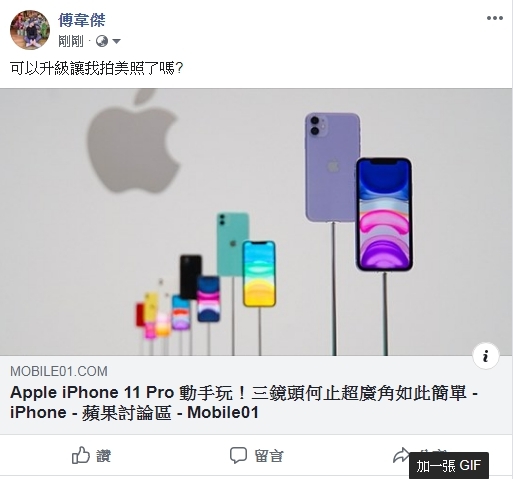
Task: Open the three-dot post options menu
Action: (x=495, y=18)
